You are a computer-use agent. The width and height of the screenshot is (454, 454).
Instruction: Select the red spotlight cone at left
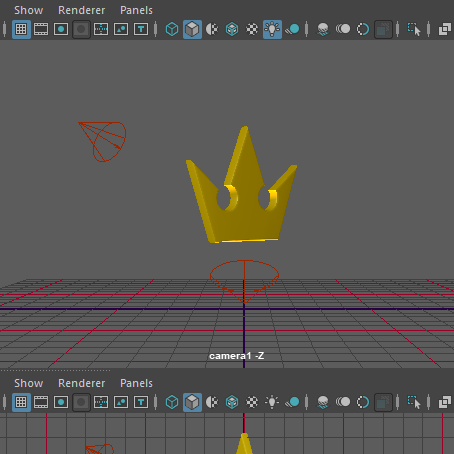(103, 141)
